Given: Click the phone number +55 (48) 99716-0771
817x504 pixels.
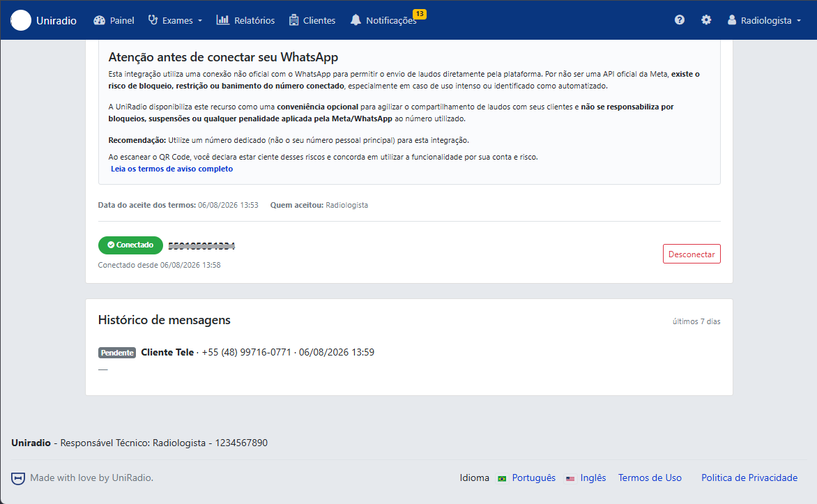Looking at the screenshot, I should click(x=247, y=352).
